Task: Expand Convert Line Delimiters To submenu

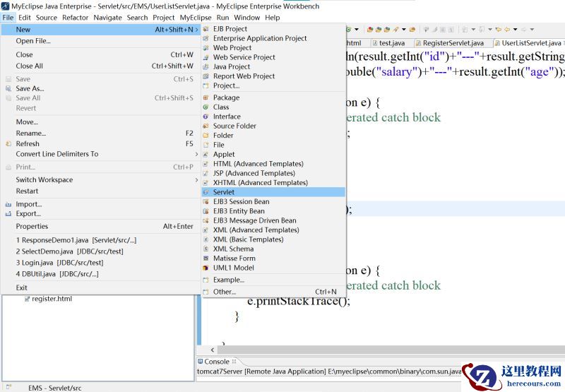Action: pyautogui.click(x=197, y=154)
